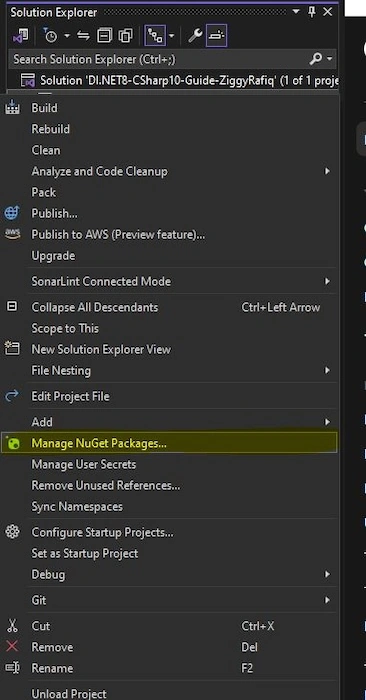Open Properties with the wrench icon
366x700 pixels.
[x=195, y=36]
